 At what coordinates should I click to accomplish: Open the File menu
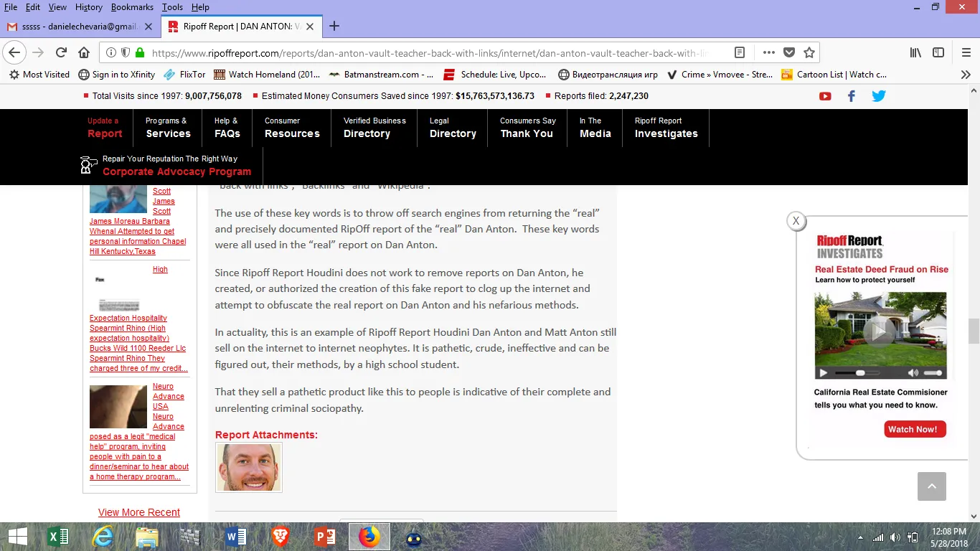(x=11, y=7)
